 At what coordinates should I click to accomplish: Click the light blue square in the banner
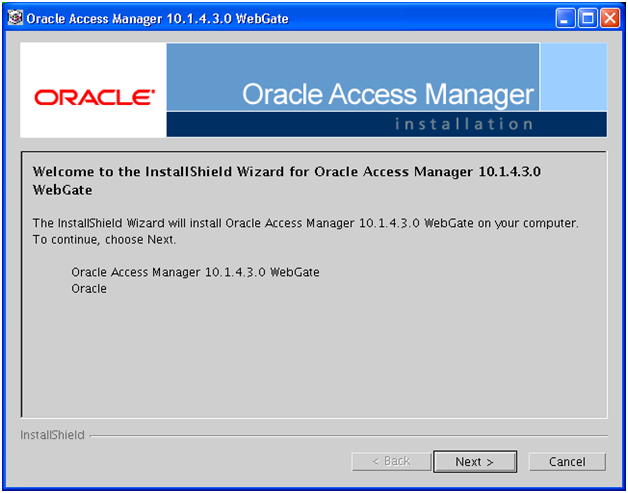574,76
